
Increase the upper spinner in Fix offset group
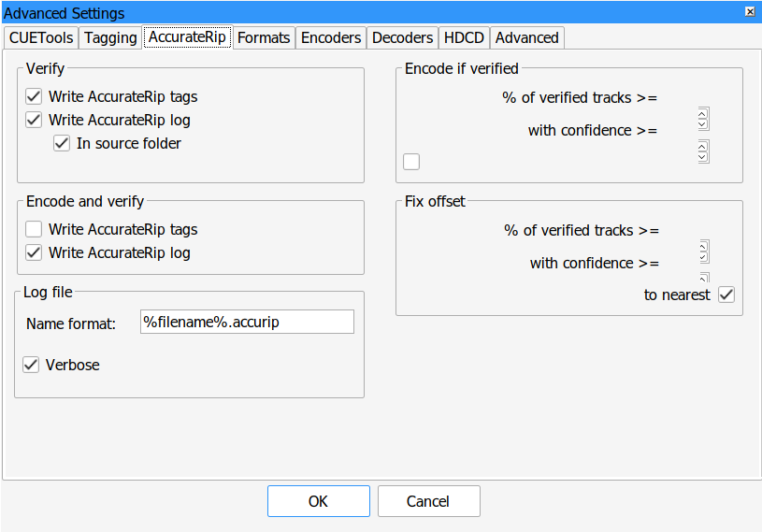pos(703,246)
